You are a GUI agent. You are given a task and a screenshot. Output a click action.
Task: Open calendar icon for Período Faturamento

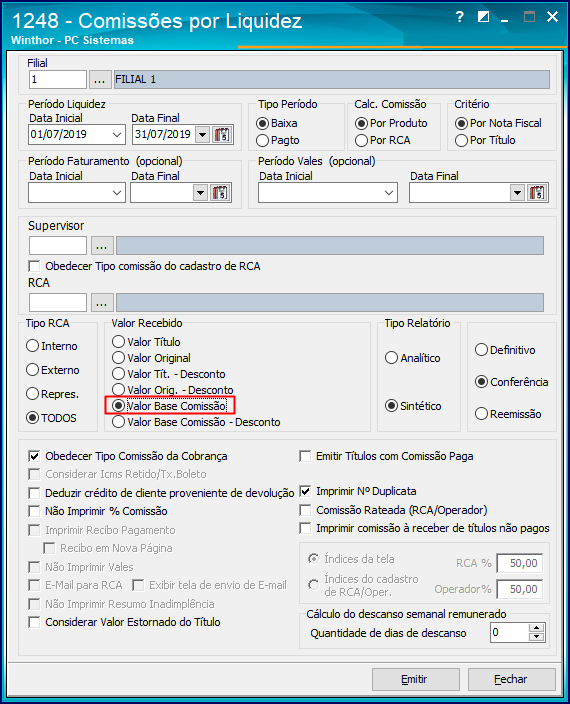(x=221, y=193)
